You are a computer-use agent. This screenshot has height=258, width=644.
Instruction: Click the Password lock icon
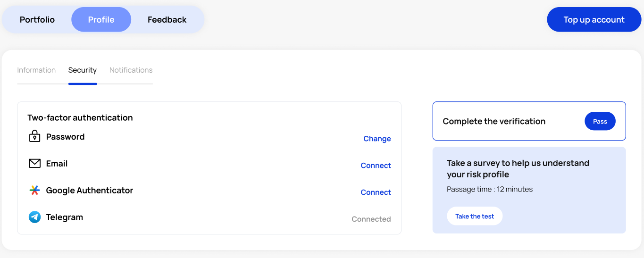(x=34, y=137)
